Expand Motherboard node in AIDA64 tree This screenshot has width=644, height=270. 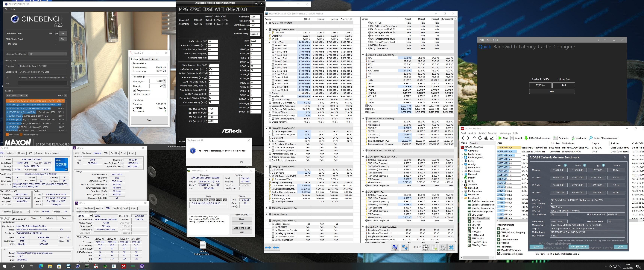(462, 154)
